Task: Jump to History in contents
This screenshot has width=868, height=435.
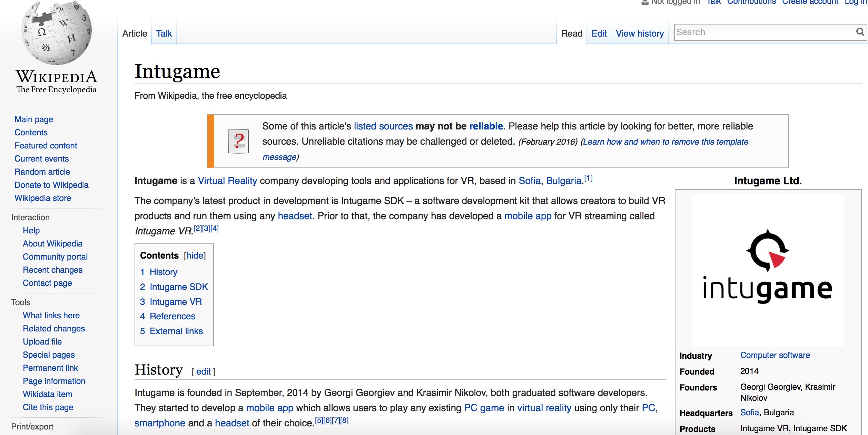Action: (163, 272)
